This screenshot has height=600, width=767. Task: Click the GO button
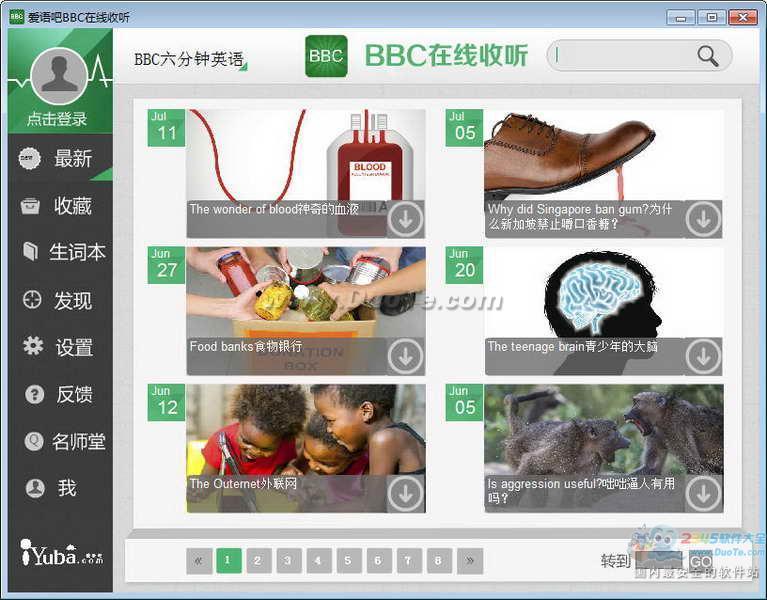701,561
